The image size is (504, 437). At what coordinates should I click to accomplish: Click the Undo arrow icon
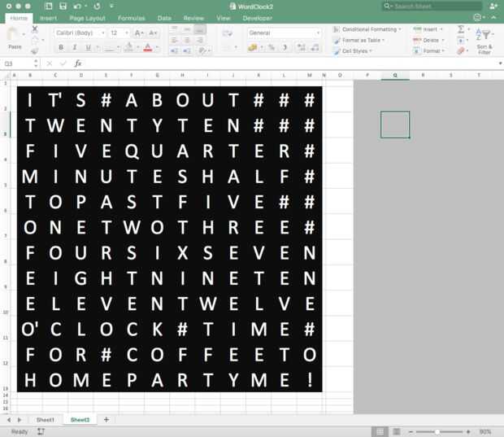pos(77,7)
